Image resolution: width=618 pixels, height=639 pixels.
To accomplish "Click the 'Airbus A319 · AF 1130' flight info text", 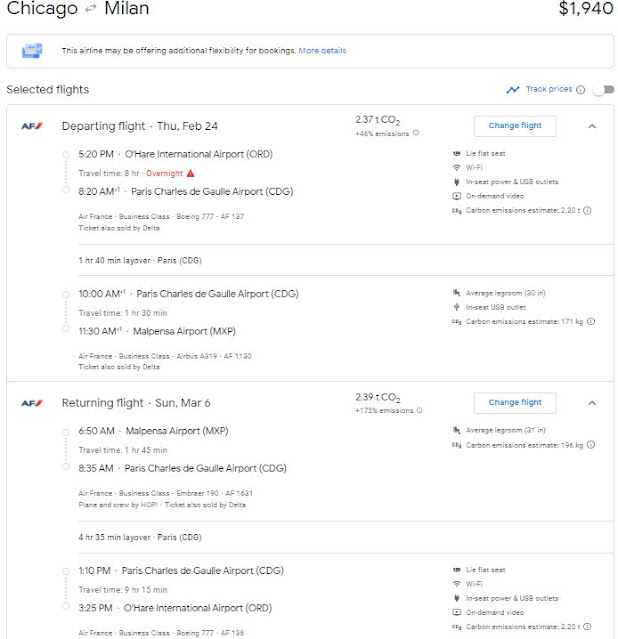I will [214, 356].
